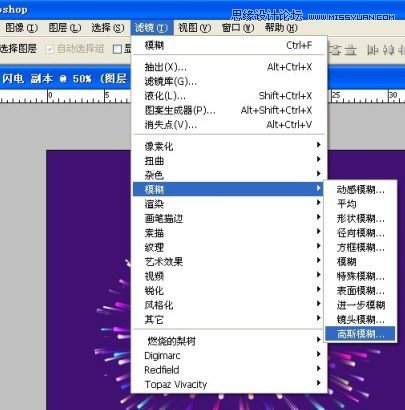The image size is (405, 410).
Task: Open 图案生成器(P)...
Action: (x=229, y=110)
